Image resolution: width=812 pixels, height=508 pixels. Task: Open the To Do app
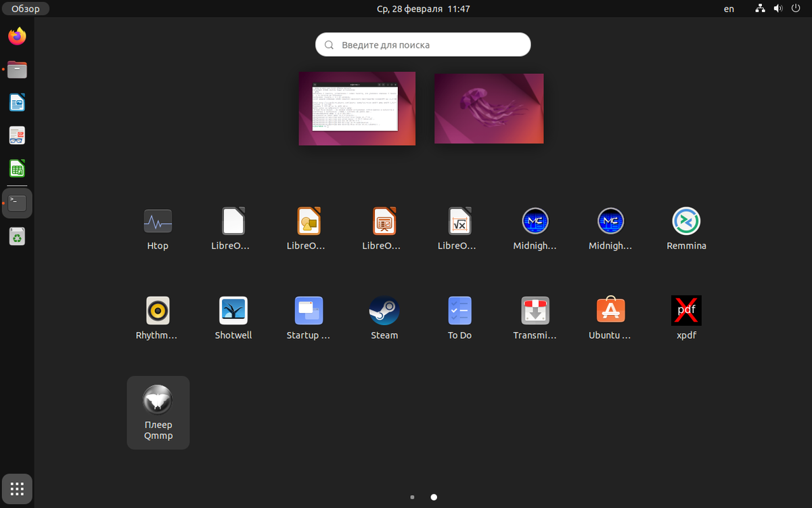pos(459,319)
